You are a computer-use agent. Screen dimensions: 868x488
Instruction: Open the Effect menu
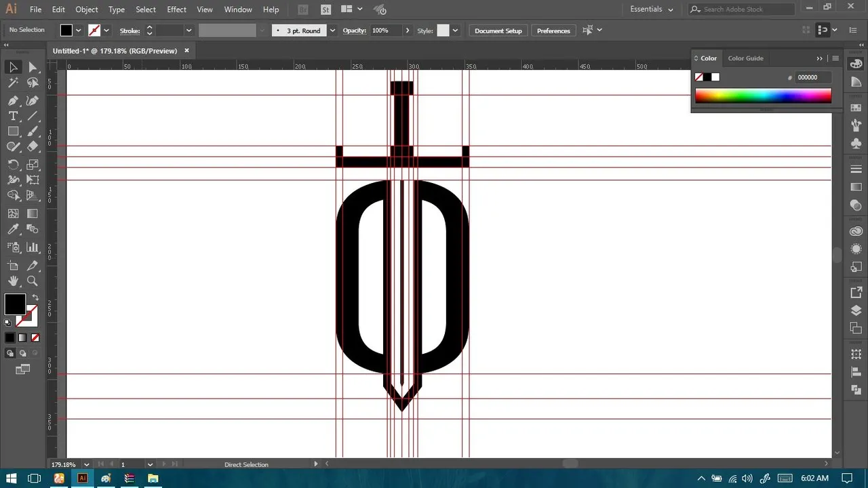(176, 9)
